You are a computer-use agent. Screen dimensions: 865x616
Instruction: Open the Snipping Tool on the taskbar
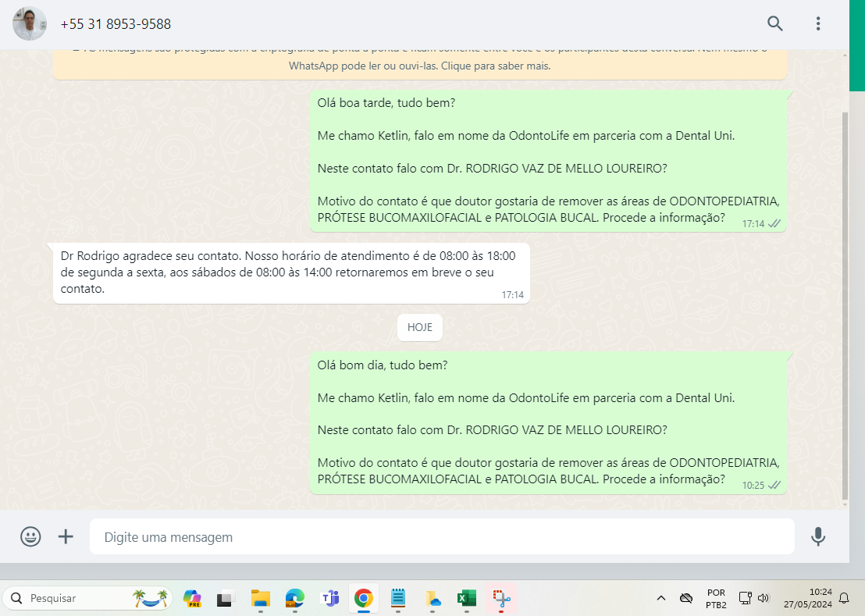tap(501, 598)
